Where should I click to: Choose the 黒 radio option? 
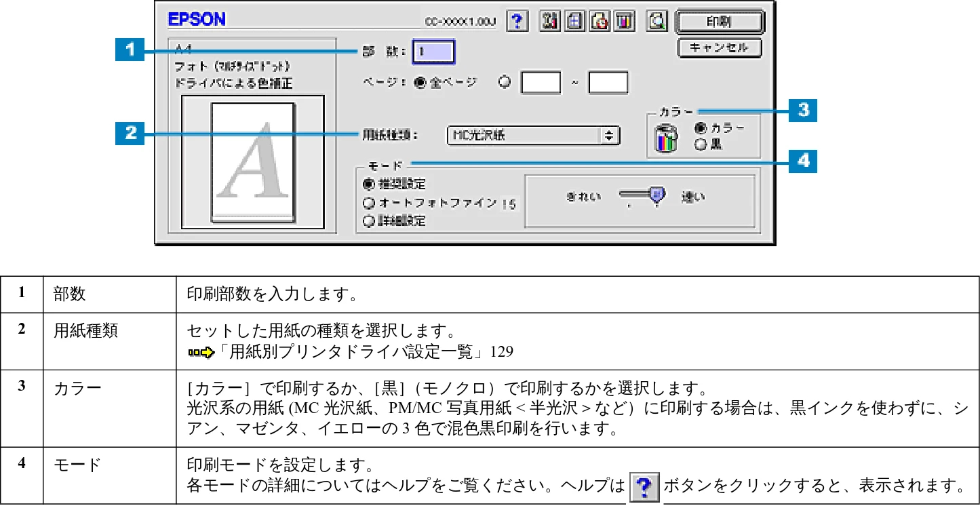tap(701, 143)
